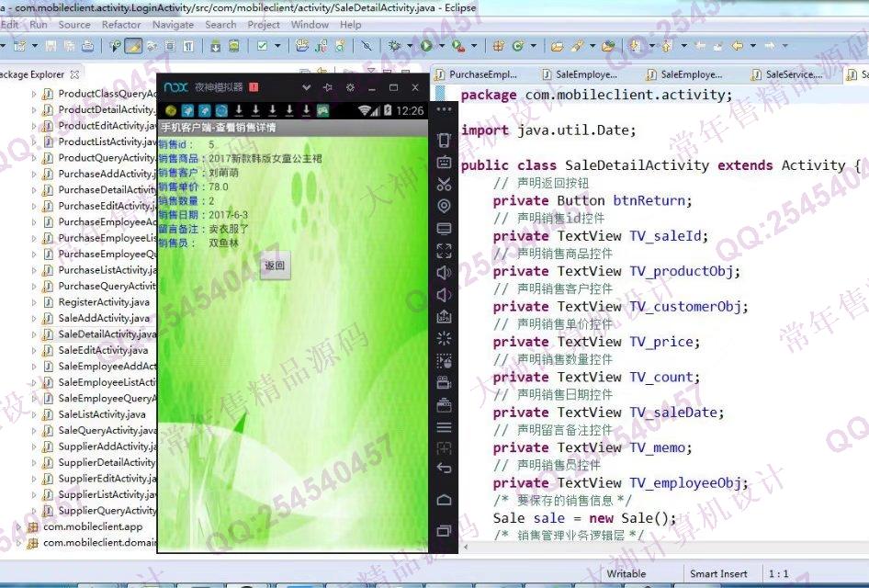Click Nox sidebar volume up icon
Screen dimensions: 869x588
click(x=444, y=273)
